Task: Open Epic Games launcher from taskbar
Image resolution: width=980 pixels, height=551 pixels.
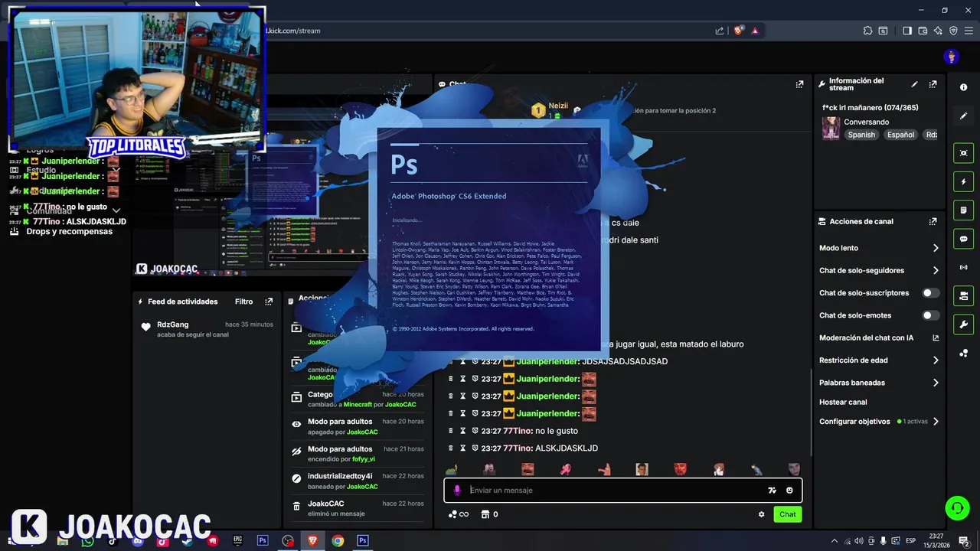Action: pyautogui.click(x=237, y=540)
